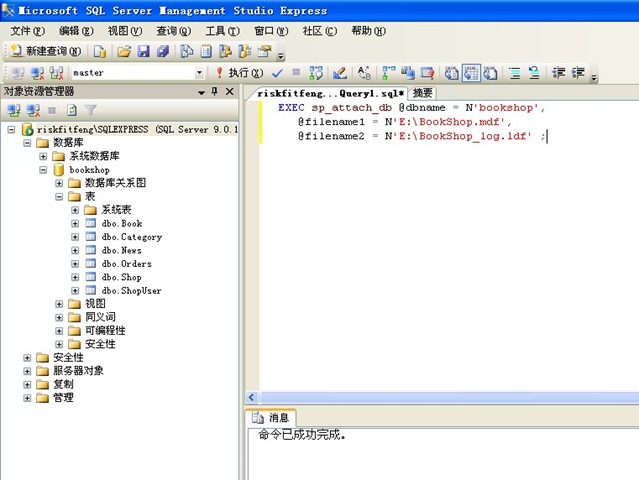Select the dbo.ShopUser table
This screenshot has width=639, height=480.
click(x=131, y=291)
